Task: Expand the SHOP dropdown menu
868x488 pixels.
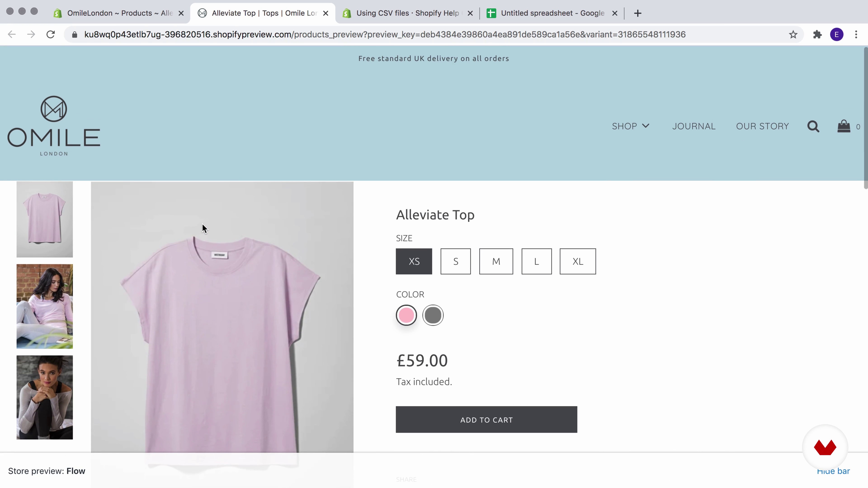Action: coord(630,126)
